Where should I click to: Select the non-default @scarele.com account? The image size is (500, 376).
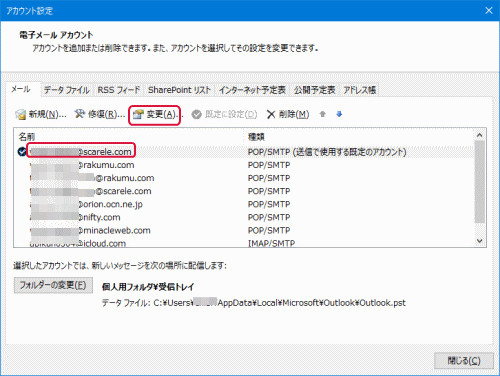click(x=245, y=191)
